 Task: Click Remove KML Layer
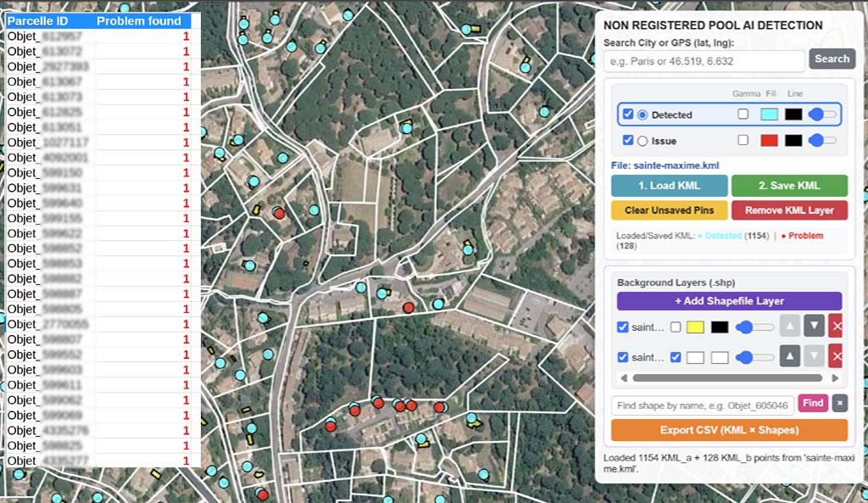coord(789,210)
